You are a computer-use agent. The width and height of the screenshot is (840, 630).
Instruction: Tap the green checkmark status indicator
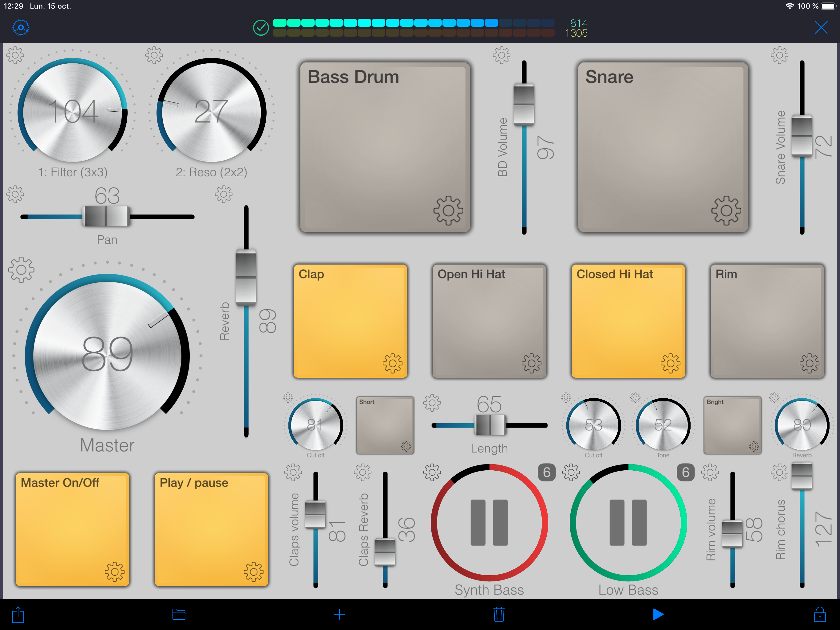coord(261,28)
